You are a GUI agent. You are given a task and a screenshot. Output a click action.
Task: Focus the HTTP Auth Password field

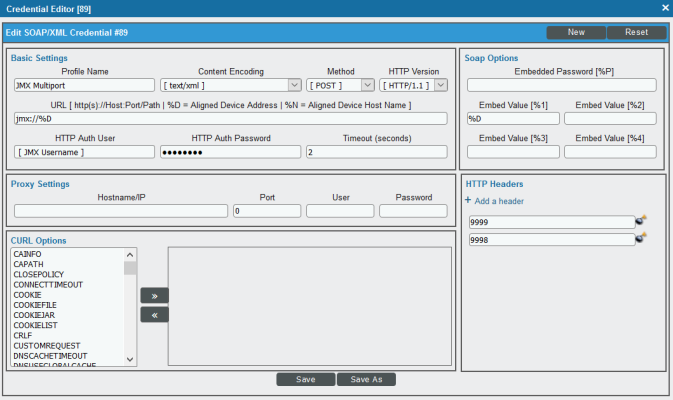[230, 152]
